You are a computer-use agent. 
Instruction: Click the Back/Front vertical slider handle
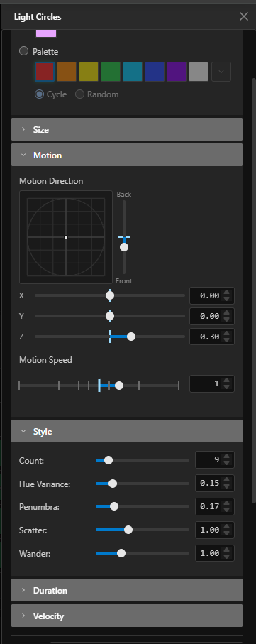[x=124, y=247]
